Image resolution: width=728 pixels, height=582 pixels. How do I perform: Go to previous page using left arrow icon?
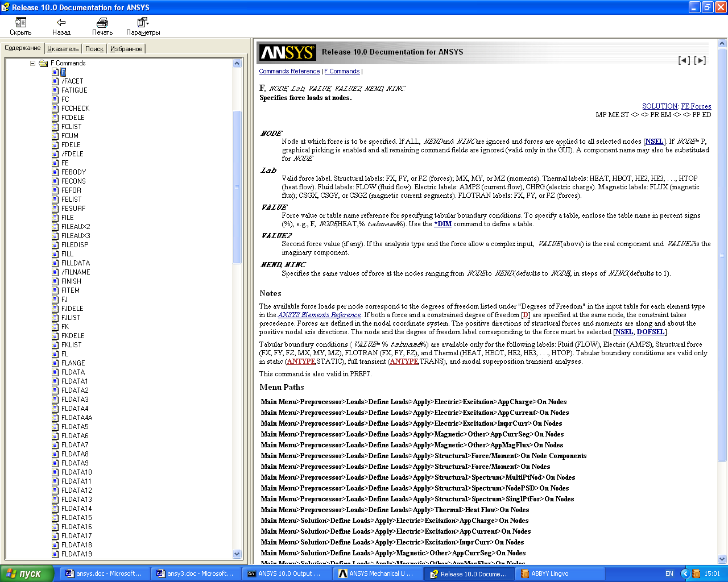point(684,60)
